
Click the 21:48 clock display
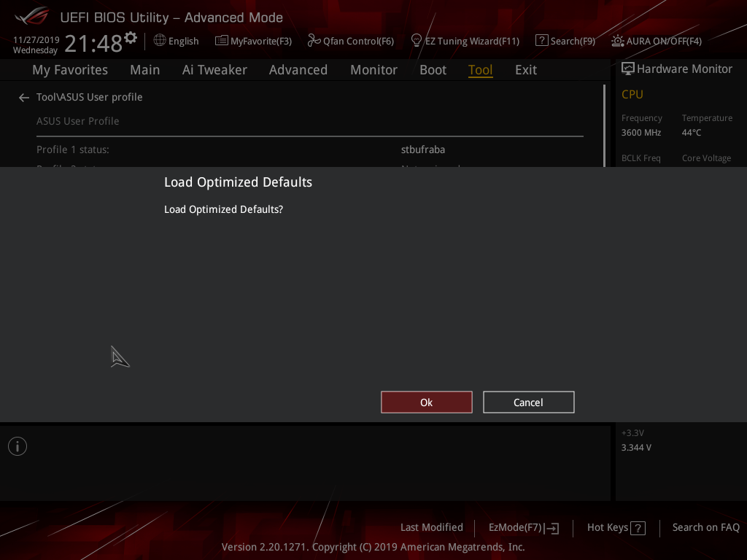(93, 44)
